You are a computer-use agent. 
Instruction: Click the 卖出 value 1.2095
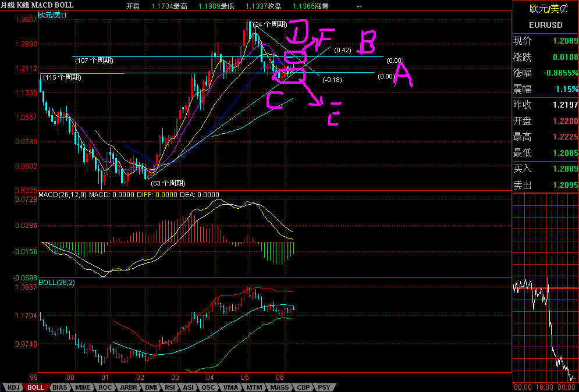(x=566, y=185)
